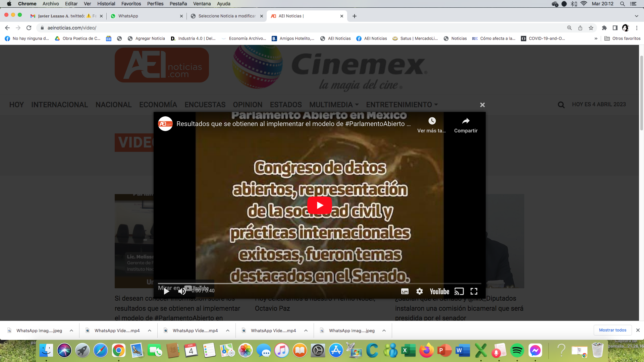Go back with browser back arrow

point(7,28)
